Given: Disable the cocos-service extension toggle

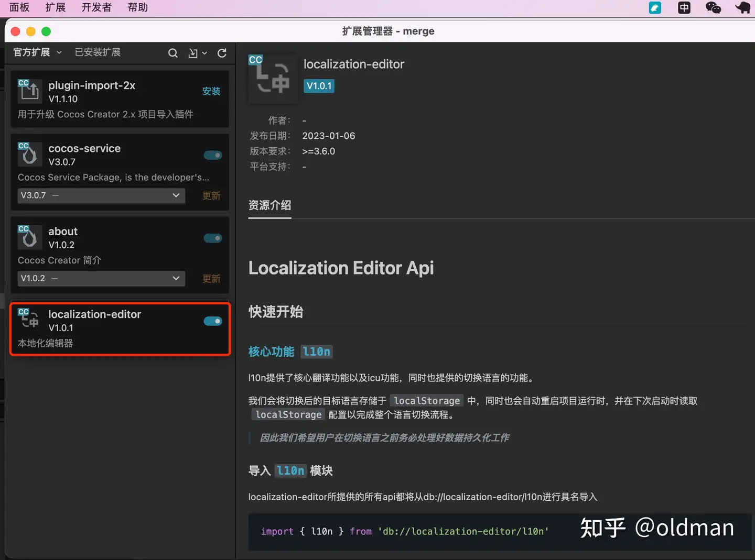Looking at the screenshot, I should (213, 155).
